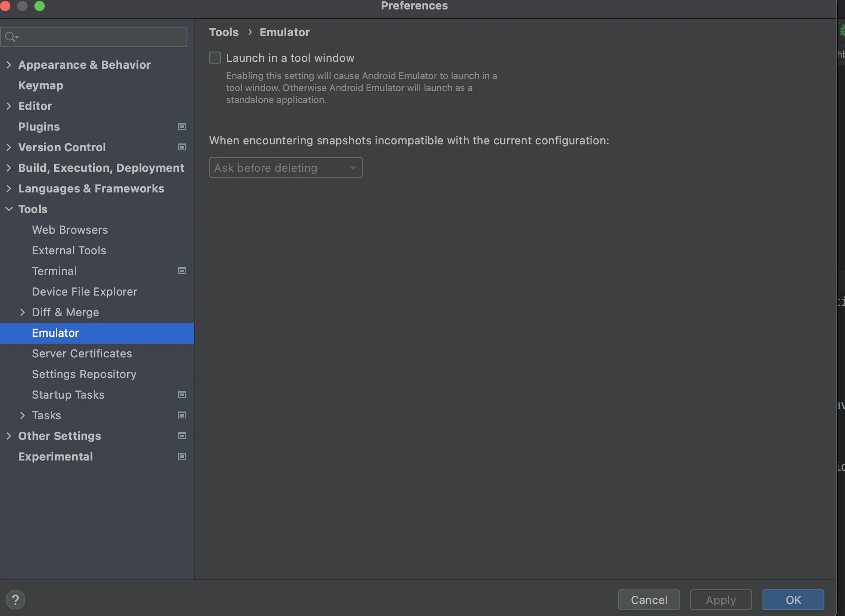Expand the Editor settings chevron

(9, 106)
